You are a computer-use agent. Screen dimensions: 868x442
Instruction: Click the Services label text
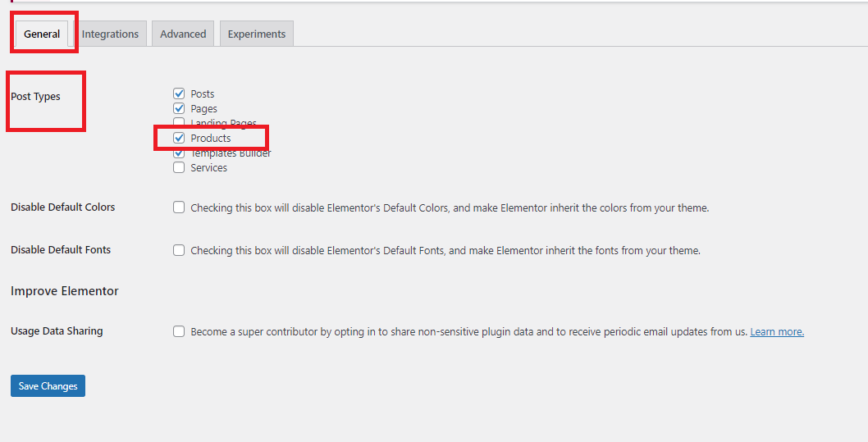pyautogui.click(x=208, y=167)
